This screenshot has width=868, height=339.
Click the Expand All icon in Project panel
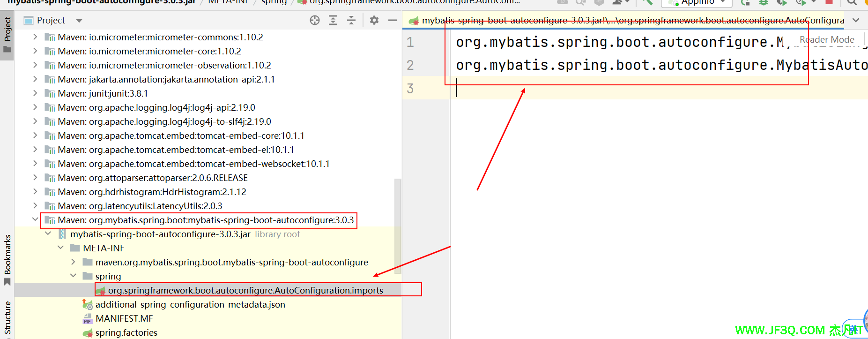click(x=333, y=20)
